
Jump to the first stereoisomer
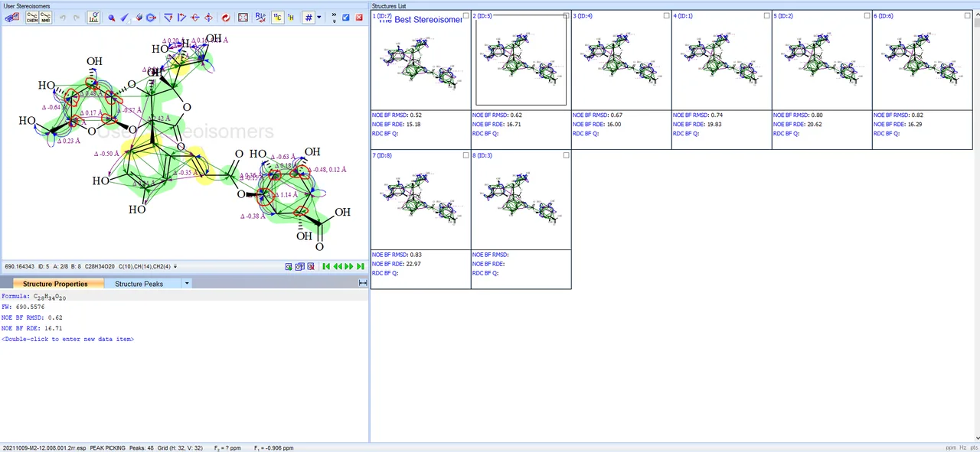tap(326, 266)
